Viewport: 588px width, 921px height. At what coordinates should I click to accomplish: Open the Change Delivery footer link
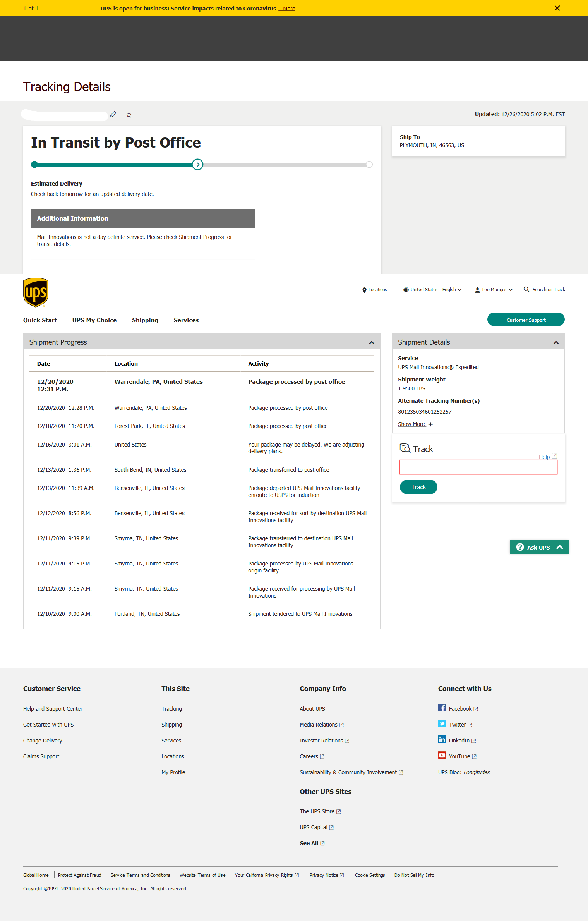(x=43, y=741)
